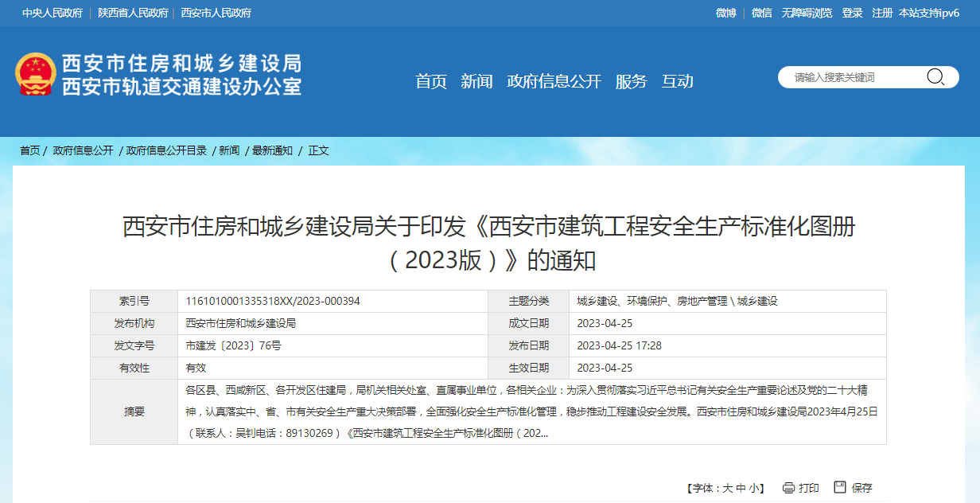Screen dimensions: 980x503
Task: Set font size to 大
Action: 727,488
